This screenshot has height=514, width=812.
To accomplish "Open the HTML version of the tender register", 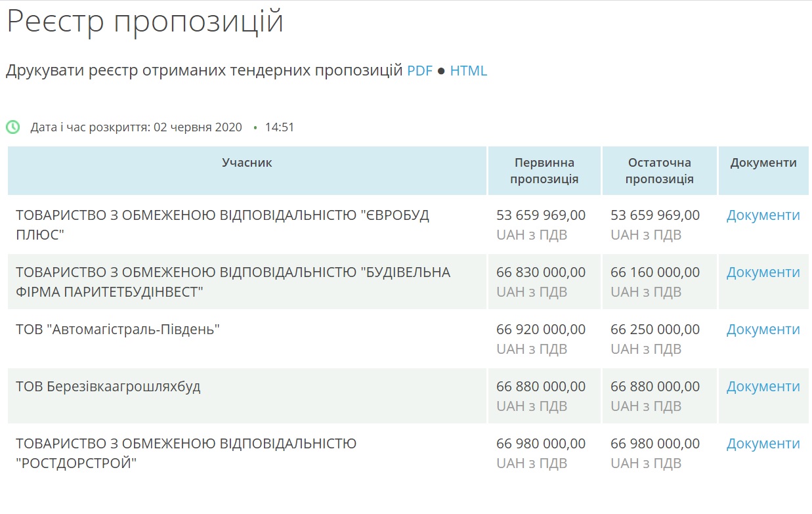I will tap(469, 71).
